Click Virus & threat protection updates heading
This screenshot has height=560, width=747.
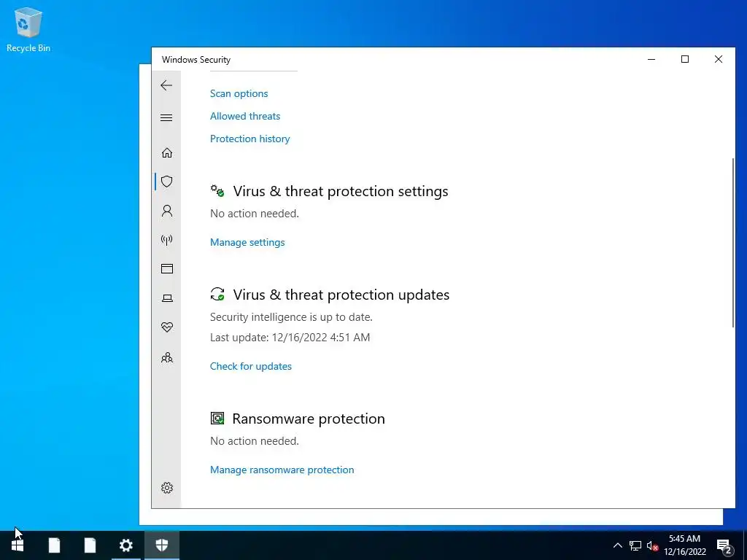pyautogui.click(x=341, y=295)
